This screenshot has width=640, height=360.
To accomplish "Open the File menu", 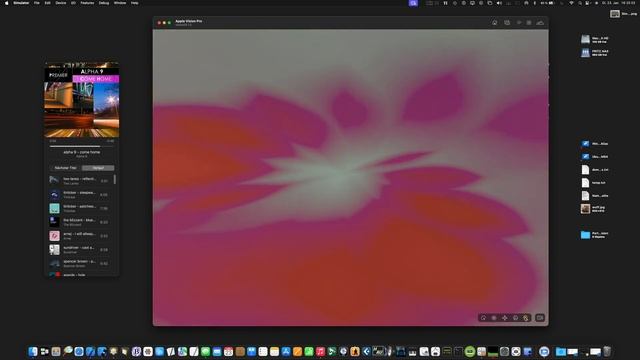I will pyautogui.click(x=37, y=3).
